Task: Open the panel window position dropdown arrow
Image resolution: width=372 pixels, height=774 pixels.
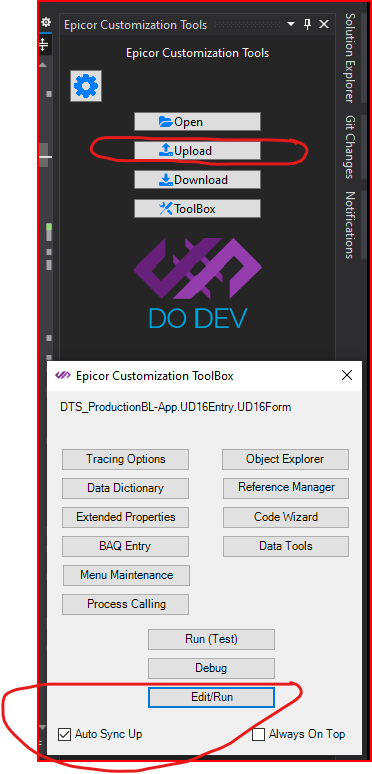Action: click(291, 24)
